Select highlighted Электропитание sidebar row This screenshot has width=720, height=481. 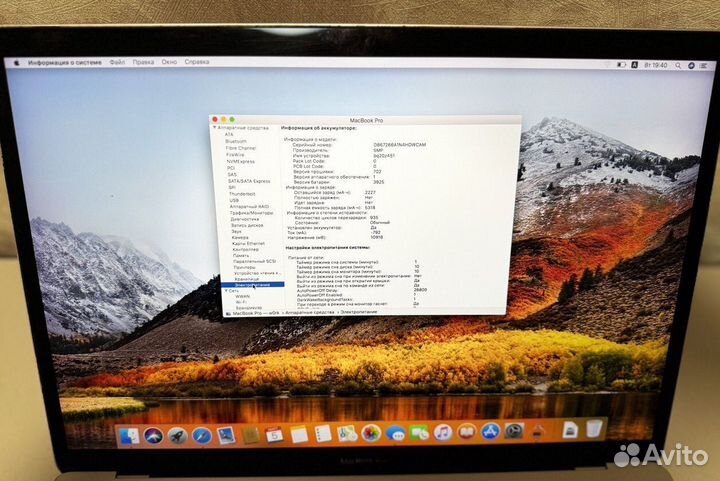[x=252, y=285]
